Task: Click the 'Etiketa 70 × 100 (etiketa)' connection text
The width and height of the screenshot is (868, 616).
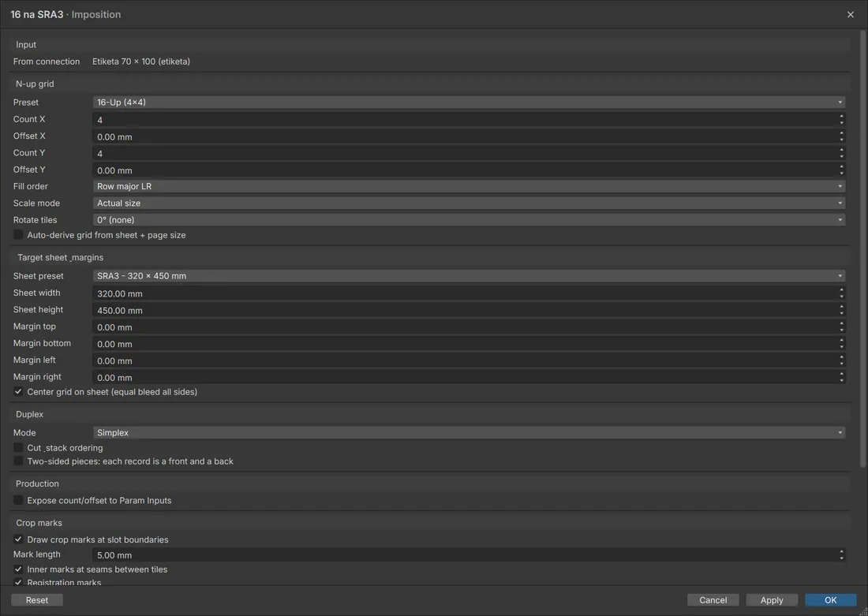Action: click(x=141, y=62)
